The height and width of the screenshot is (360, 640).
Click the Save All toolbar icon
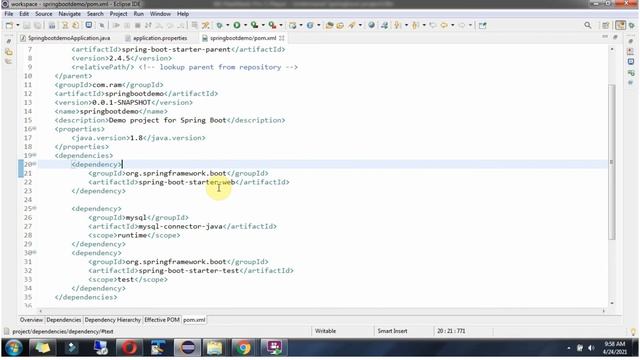click(x=37, y=25)
